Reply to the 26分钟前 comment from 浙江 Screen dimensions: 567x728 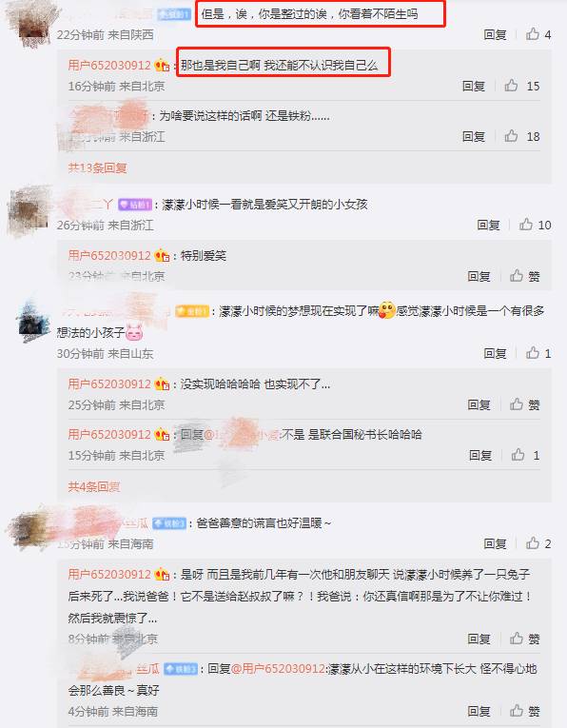tap(488, 225)
